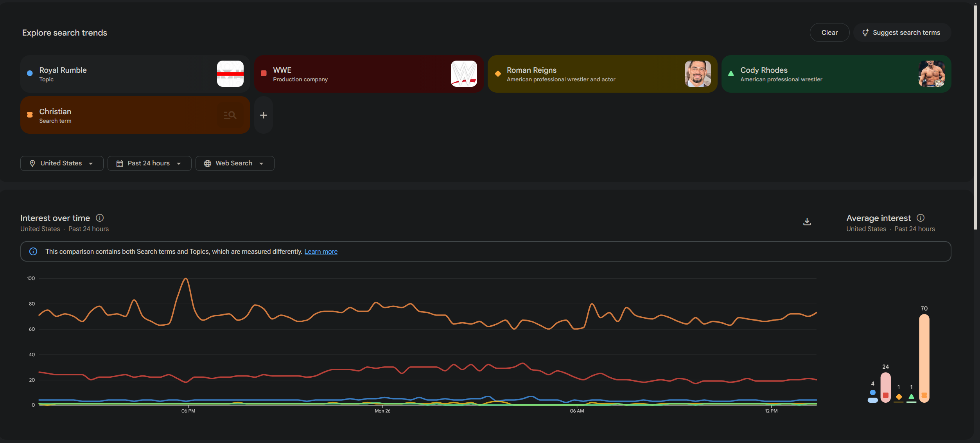Click the Interest over time info icon
Image resolution: width=980 pixels, height=443 pixels.
click(x=100, y=218)
